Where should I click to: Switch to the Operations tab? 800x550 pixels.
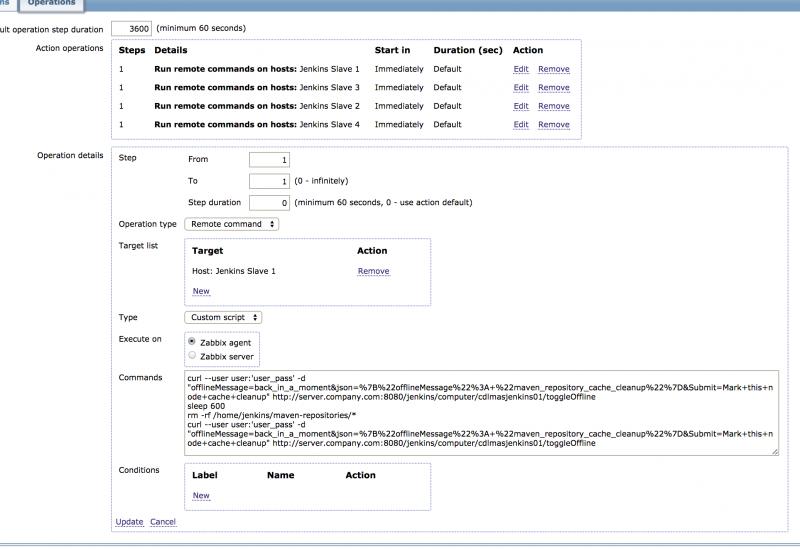click(51, 4)
